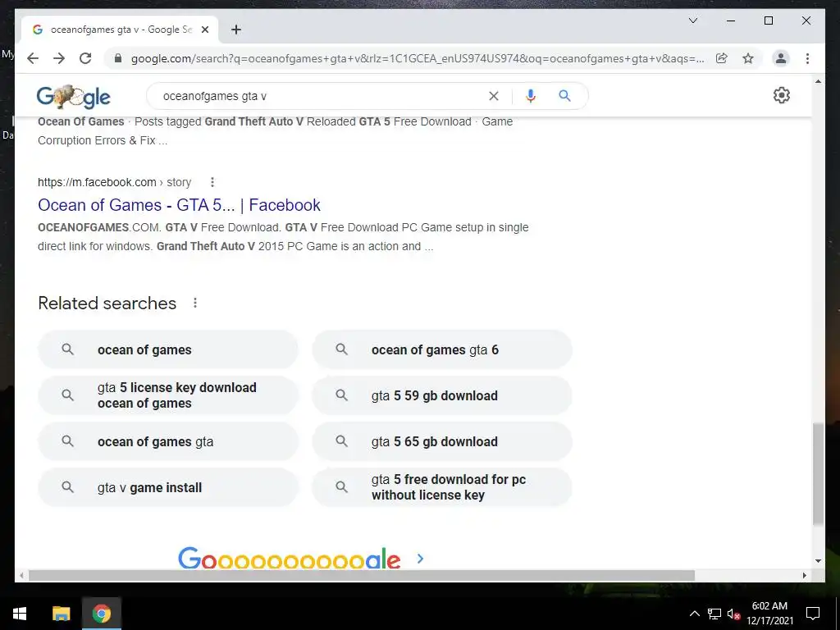Open the clock and date flyout
Viewport: 840px width, 630px height.
pos(769,614)
